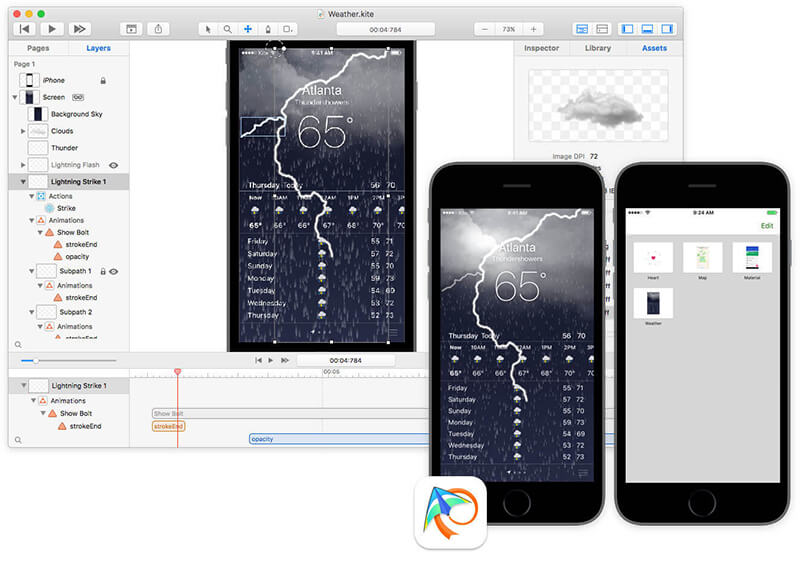Toggle visibility of Lightning Flash layer
The image size is (800, 577).
[114, 165]
